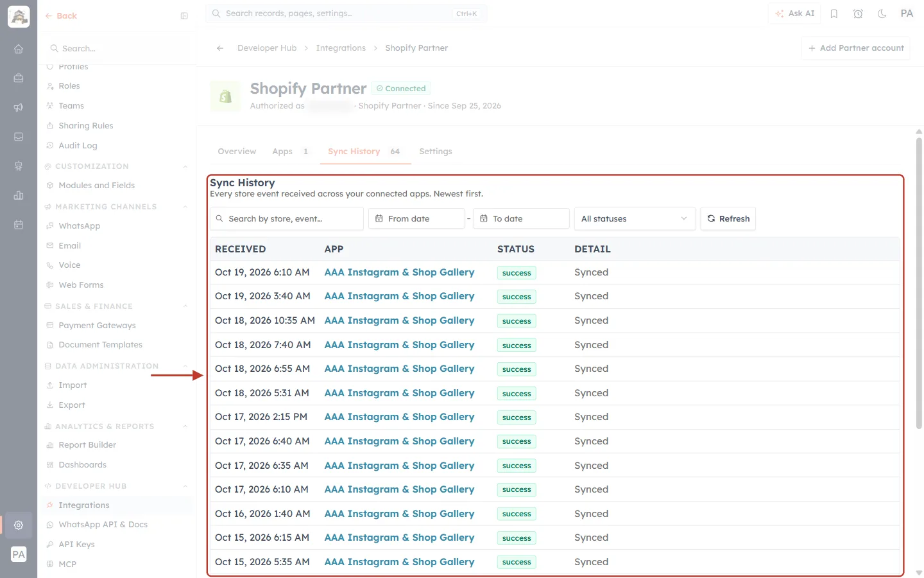The image size is (924, 578).
Task: Open the reminders clock icon
Action: click(858, 13)
